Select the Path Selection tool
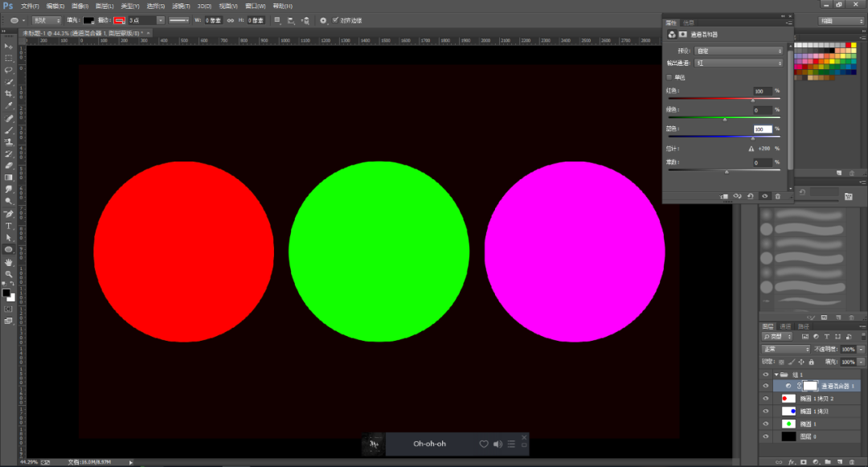This screenshot has height=467, width=868. [8, 237]
